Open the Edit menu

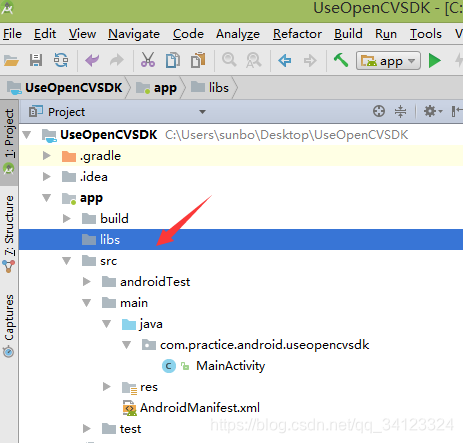[45, 34]
